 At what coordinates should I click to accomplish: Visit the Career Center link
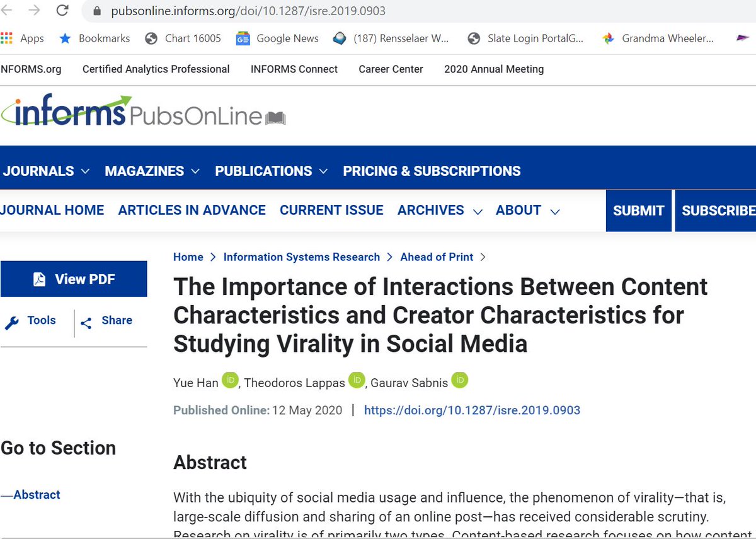coord(391,69)
